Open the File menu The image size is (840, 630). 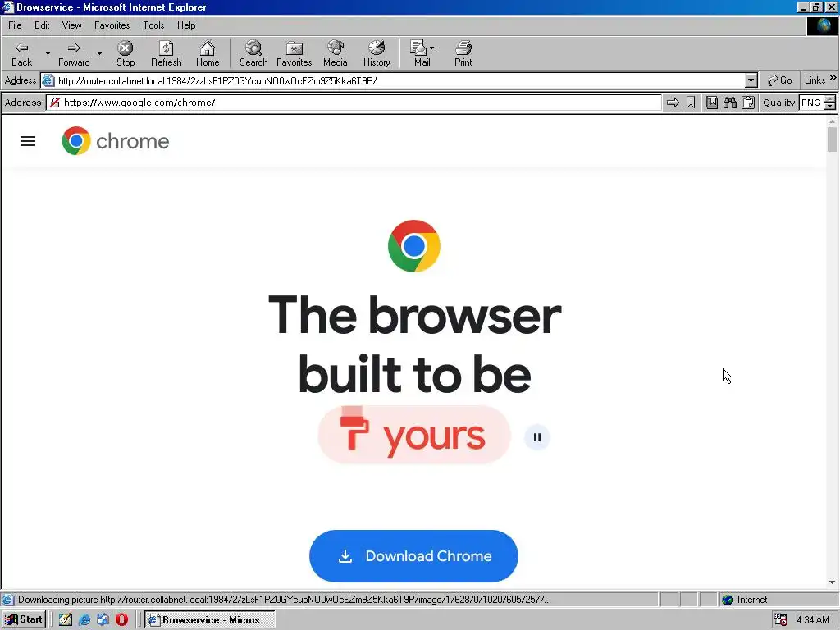tap(15, 25)
